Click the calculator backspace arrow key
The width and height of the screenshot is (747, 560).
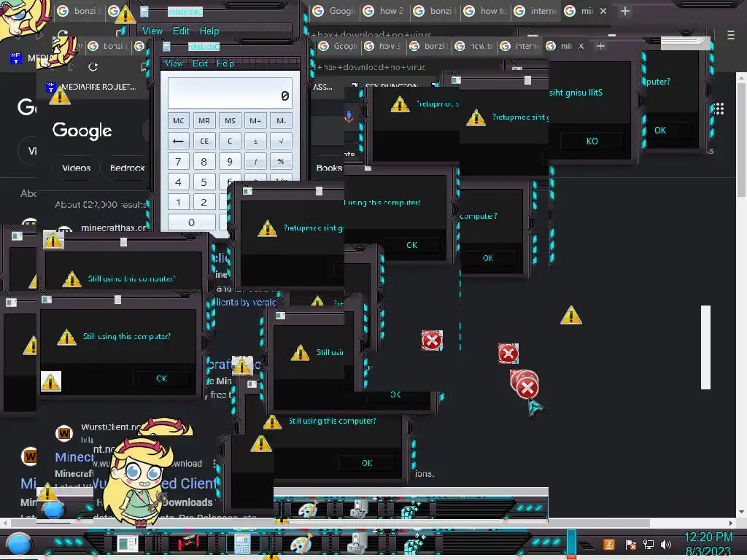pos(178,141)
